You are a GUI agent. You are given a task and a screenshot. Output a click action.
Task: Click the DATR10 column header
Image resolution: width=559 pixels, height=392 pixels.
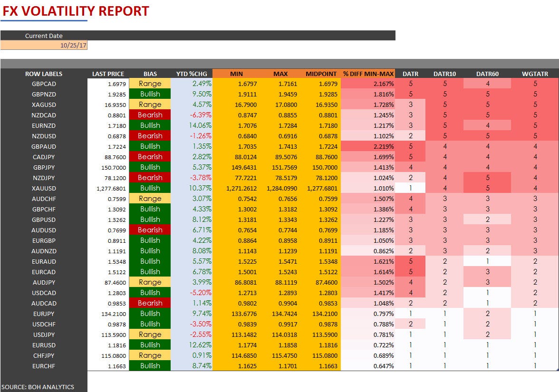444,74
